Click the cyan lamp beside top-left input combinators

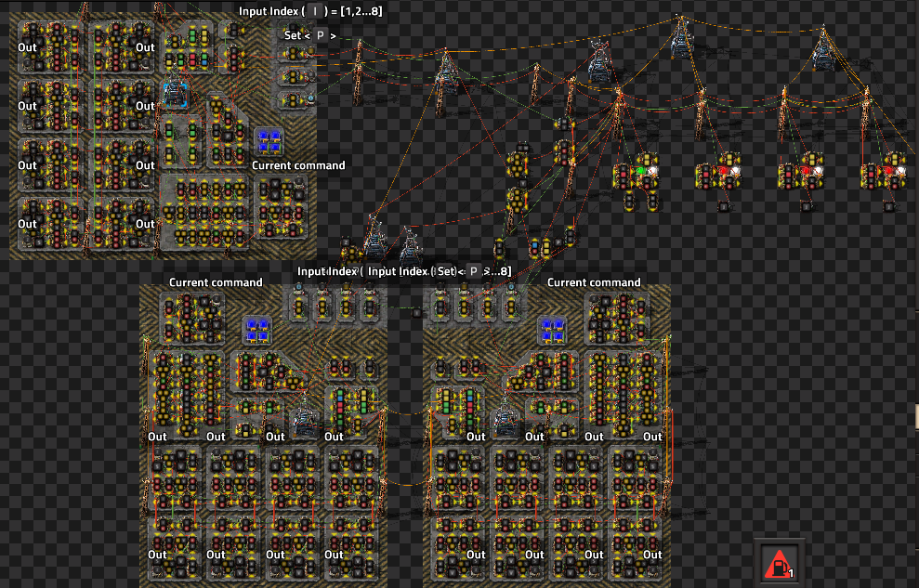[310, 98]
